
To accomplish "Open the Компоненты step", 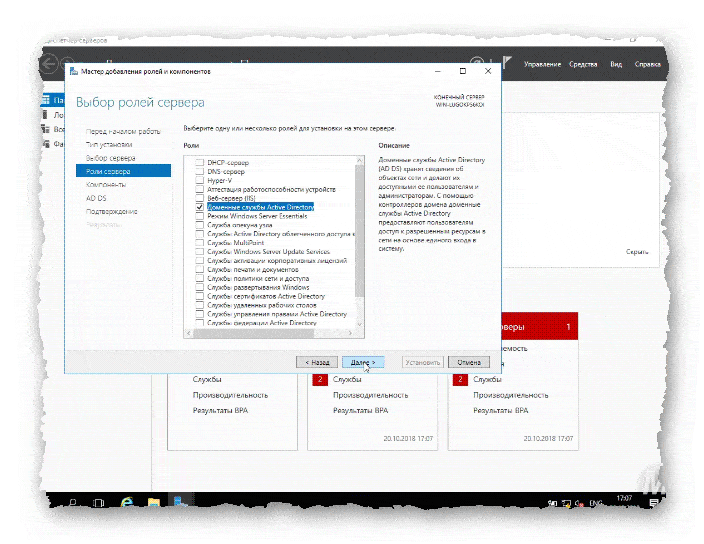I will coord(106,184).
